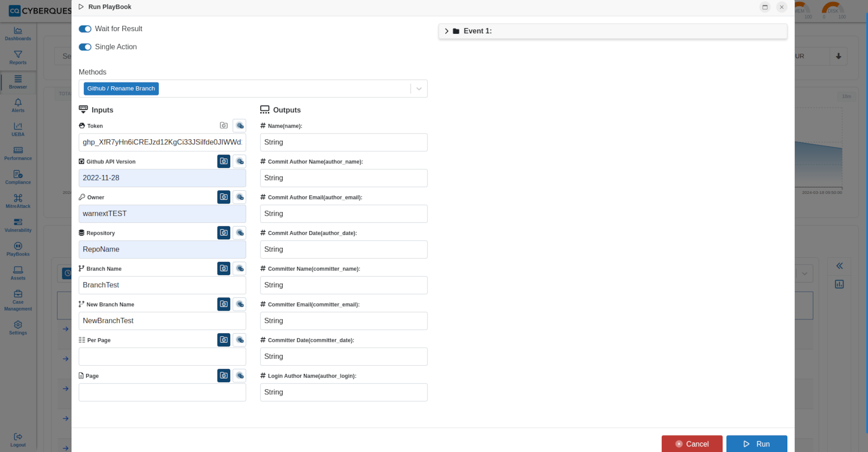Toggle the Wait for Result switch
Screen dimensions: 868x452
click(85, 29)
